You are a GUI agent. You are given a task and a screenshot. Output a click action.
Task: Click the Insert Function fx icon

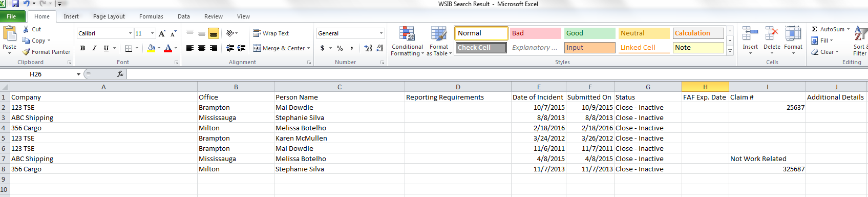(x=120, y=74)
